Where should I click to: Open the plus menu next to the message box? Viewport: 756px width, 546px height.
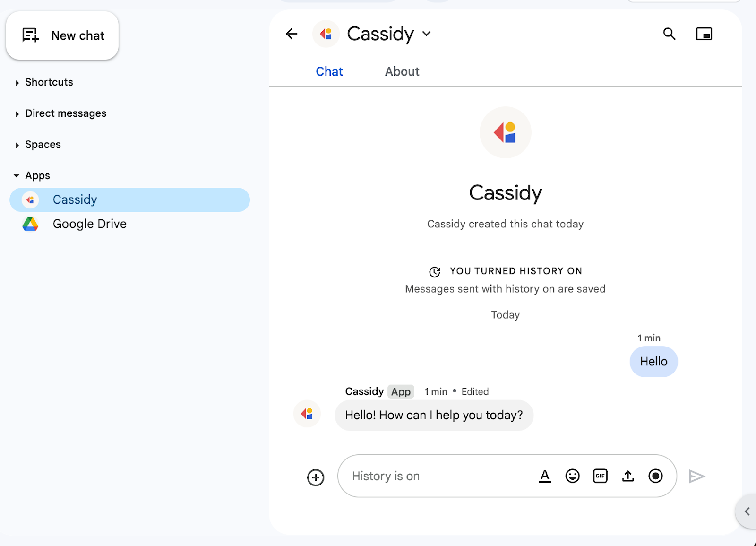(x=315, y=477)
